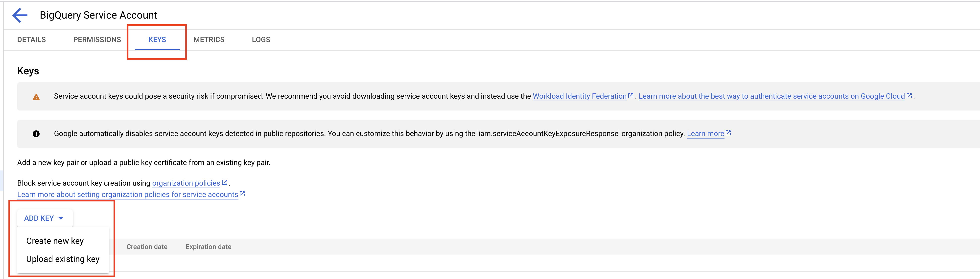Switch to the PERMISSIONS tab
Screen dimensions: 980x279
pyautogui.click(x=97, y=40)
